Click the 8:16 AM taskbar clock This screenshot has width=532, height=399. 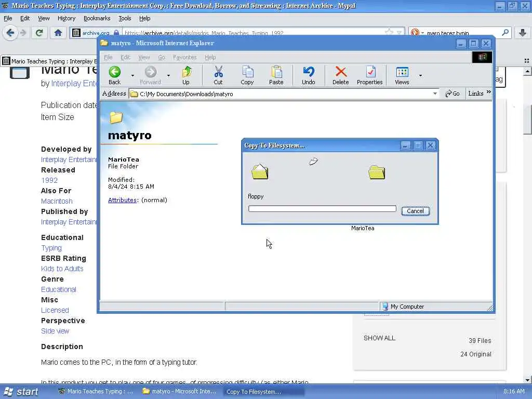click(514, 391)
